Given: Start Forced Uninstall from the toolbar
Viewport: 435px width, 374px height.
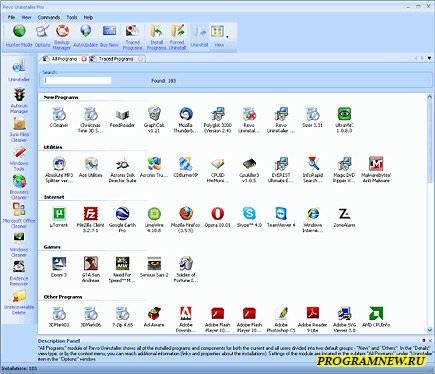Looking at the screenshot, I should tap(177, 37).
